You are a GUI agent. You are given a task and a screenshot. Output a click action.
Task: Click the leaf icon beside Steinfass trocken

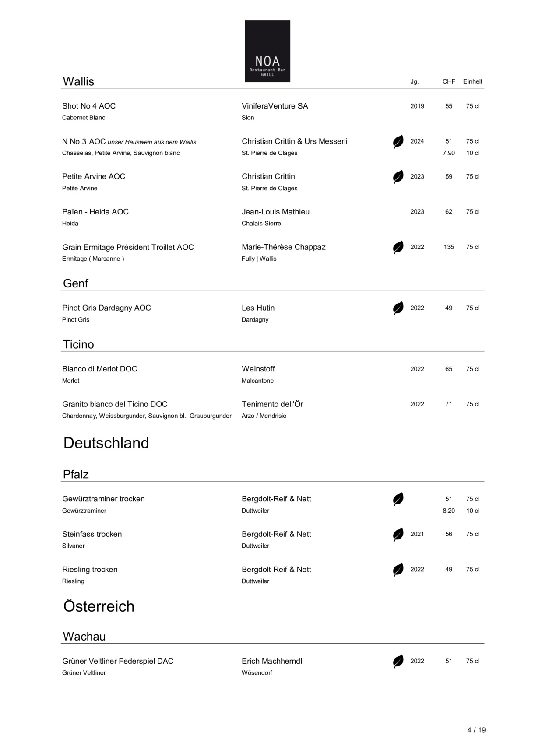[398, 534]
